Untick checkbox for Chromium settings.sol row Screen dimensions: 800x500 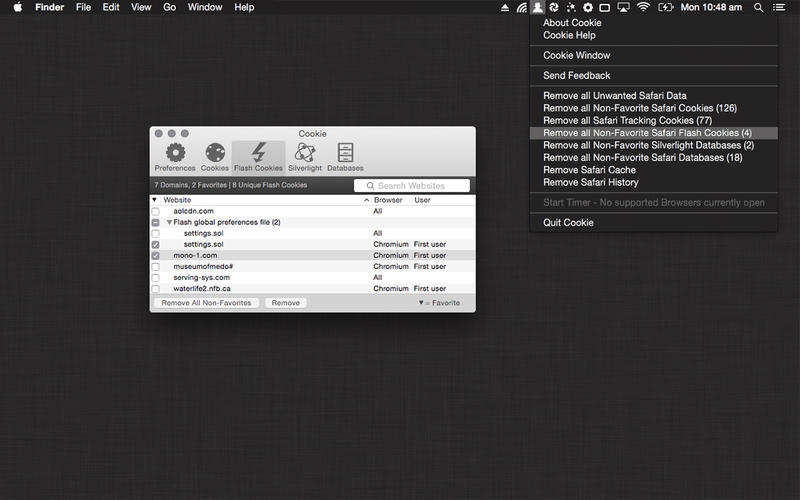pyautogui.click(x=156, y=244)
